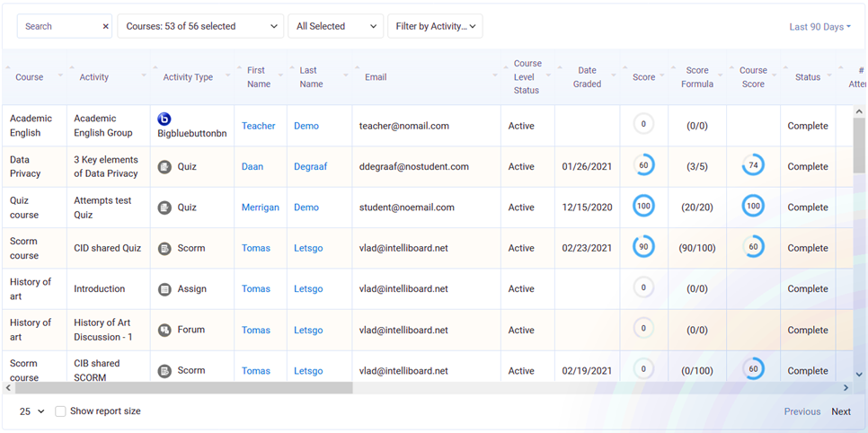Click the graded date 02/23/2021
Image resolution: width=868 pixels, height=433 pixels.
pos(587,248)
